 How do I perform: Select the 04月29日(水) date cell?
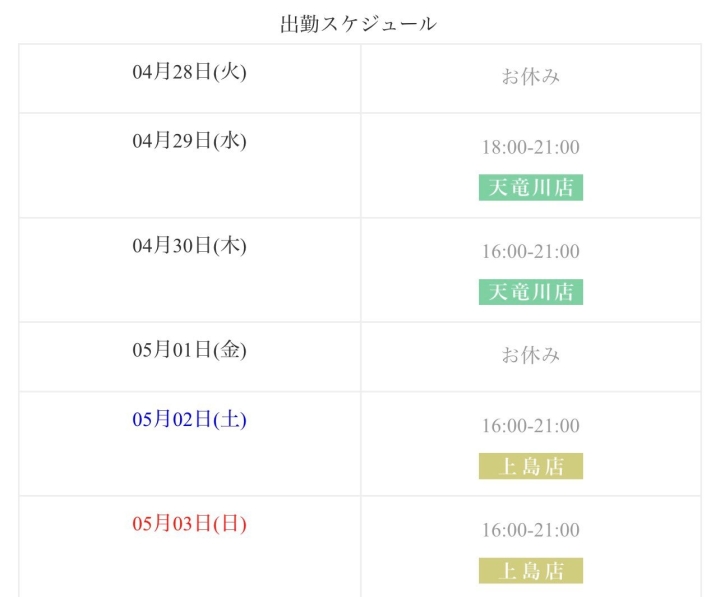(x=189, y=141)
